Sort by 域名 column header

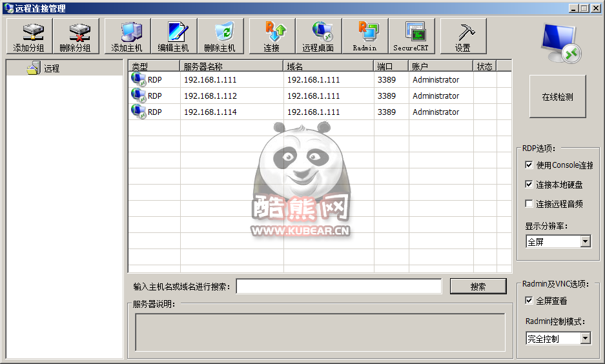(329, 66)
